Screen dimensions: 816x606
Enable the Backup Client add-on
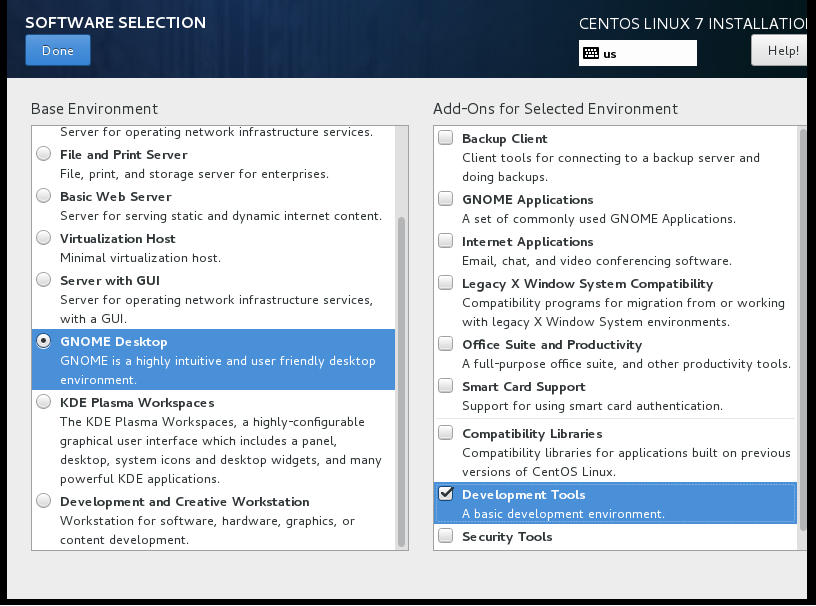click(445, 137)
